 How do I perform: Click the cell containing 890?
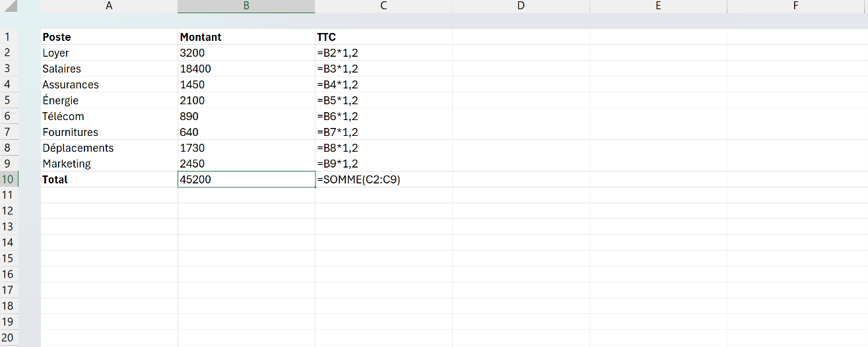pyautogui.click(x=246, y=116)
